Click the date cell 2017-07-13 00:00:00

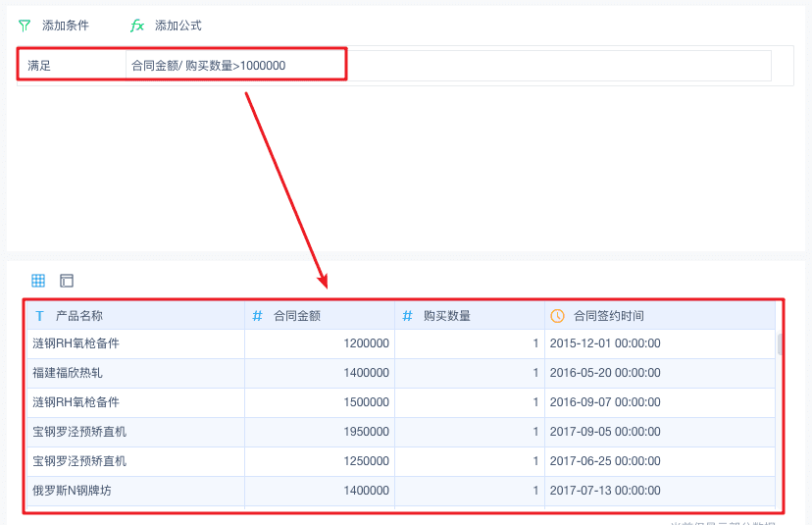tap(660, 491)
